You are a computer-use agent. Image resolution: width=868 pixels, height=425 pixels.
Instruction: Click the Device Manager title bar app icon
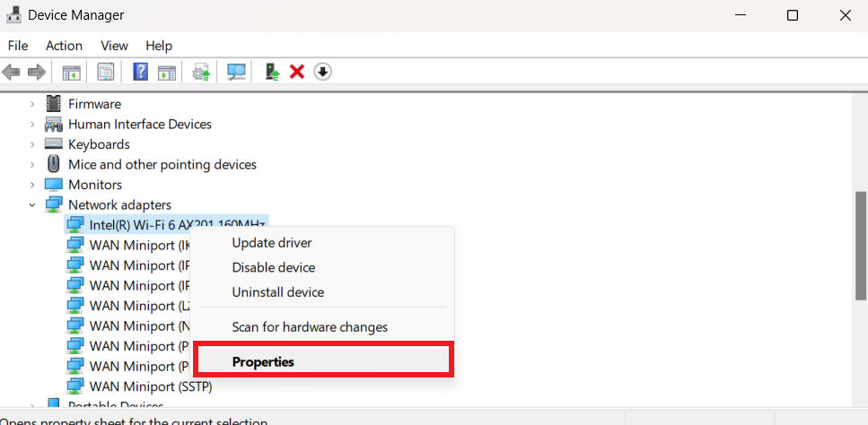[x=13, y=15]
